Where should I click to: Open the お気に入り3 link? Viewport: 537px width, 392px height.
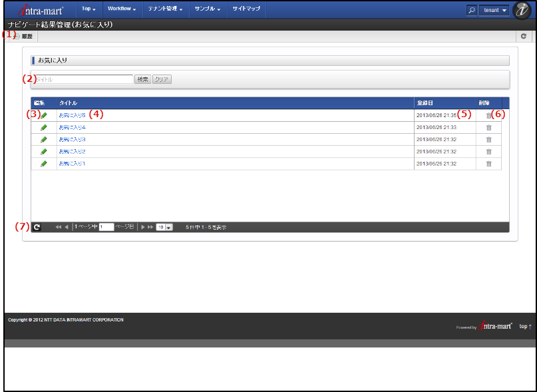(73, 140)
